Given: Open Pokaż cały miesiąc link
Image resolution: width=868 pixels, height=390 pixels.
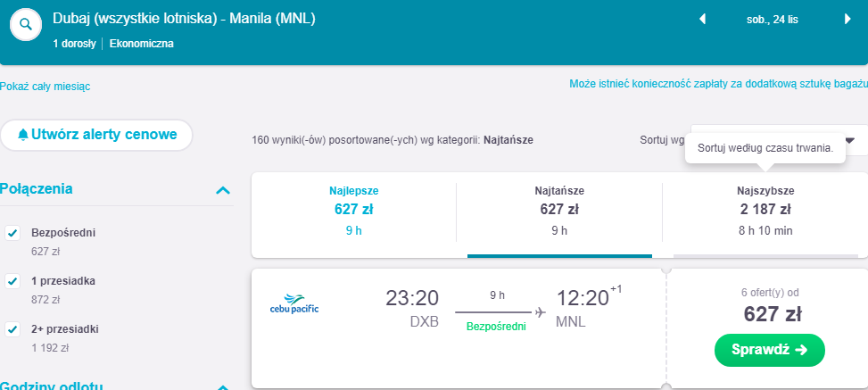Looking at the screenshot, I should 45,87.
